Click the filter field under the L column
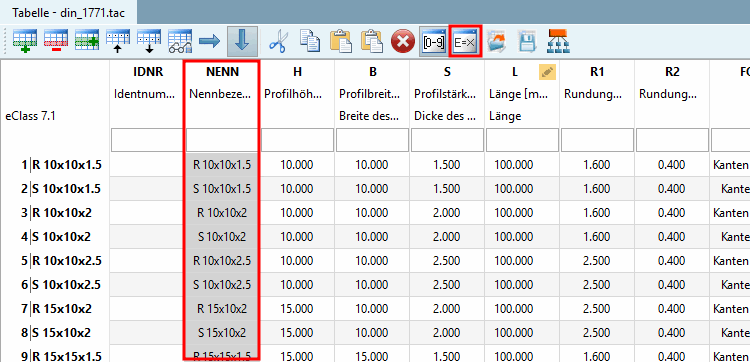This screenshot has width=750, height=362. 522,140
